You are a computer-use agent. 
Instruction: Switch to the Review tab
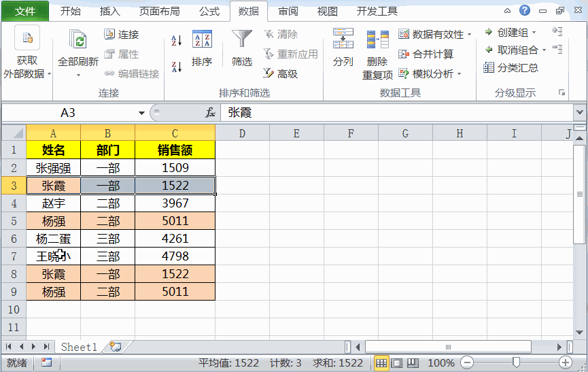point(288,12)
